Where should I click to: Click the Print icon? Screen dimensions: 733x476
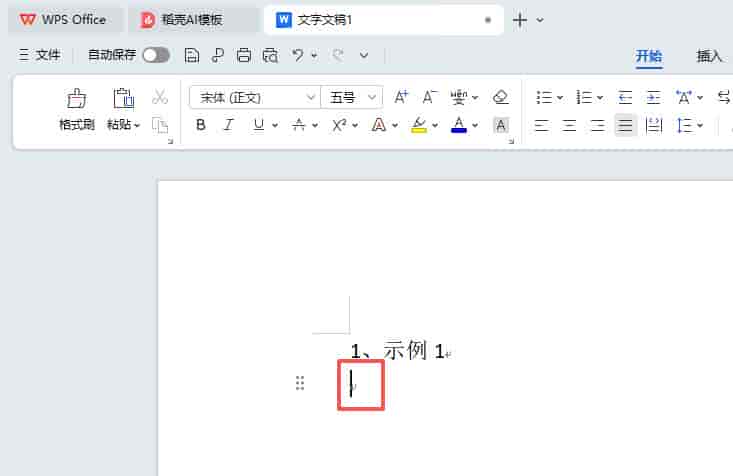pyautogui.click(x=244, y=55)
